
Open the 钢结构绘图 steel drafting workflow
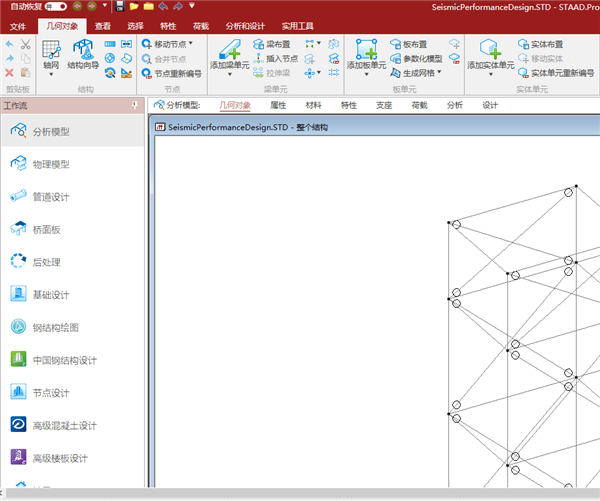click(x=73, y=327)
